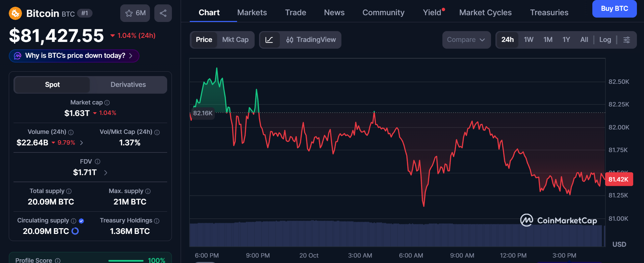Click verified checkmark beside Circulating supply
Image resolution: width=644 pixels, height=263 pixels.
point(81,221)
